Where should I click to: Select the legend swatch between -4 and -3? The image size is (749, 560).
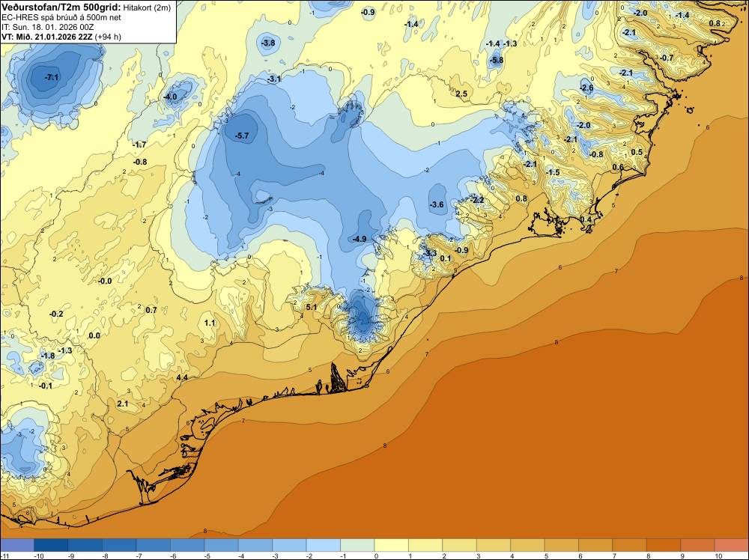click(255, 545)
